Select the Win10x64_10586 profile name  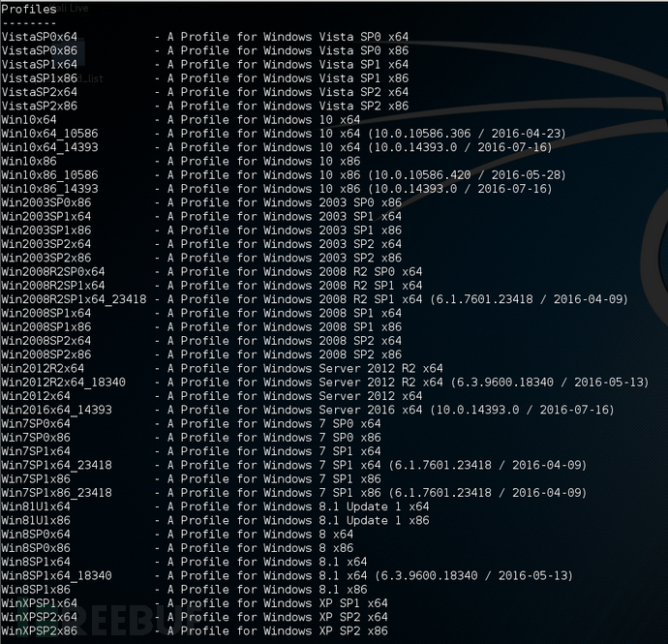[x=49, y=134]
